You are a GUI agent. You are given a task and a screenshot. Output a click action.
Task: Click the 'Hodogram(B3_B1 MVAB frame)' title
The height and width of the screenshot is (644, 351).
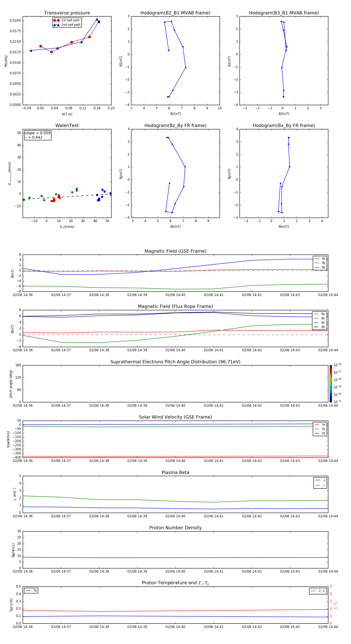(x=284, y=13)
